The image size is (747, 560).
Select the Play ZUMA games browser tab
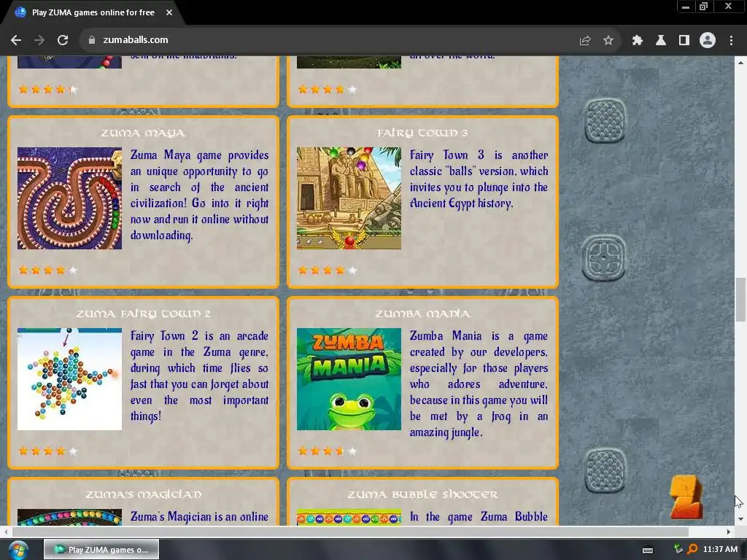93,13
